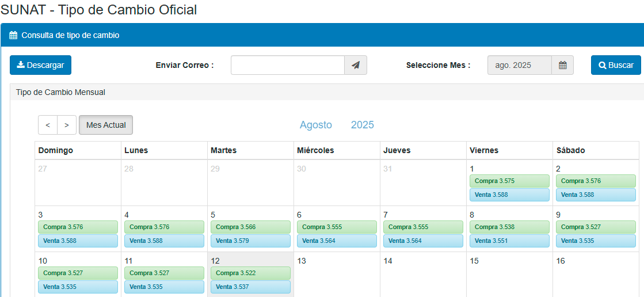Select Compra 3.522 on day 12

click(x=250, y=273)
